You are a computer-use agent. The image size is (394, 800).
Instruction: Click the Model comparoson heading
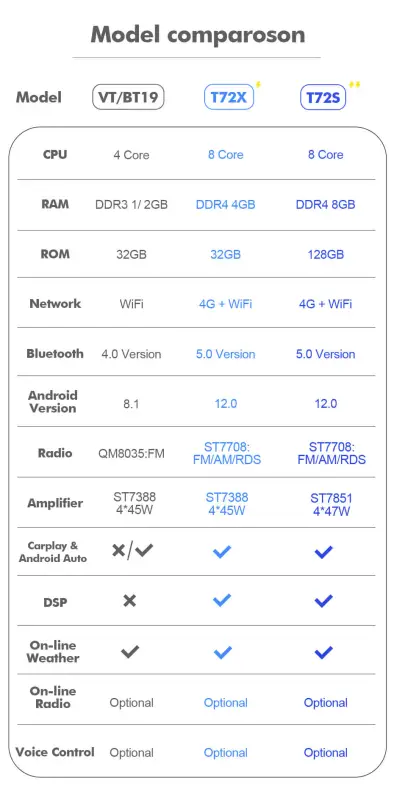198,35
